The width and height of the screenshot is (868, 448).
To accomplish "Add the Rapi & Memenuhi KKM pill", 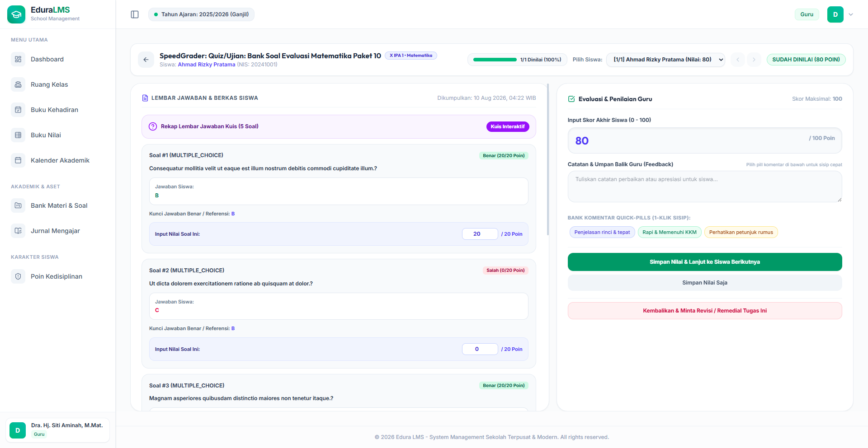I will tap(670, 232).
